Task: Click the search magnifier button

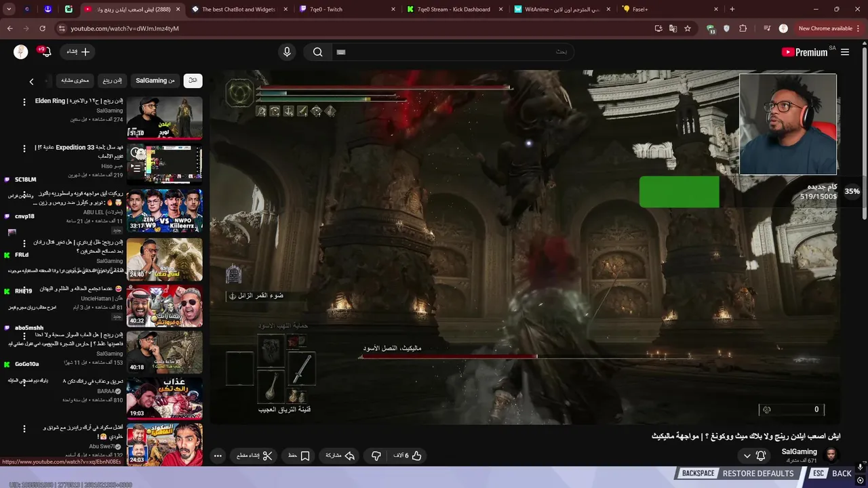Action: tap(317, 52)
